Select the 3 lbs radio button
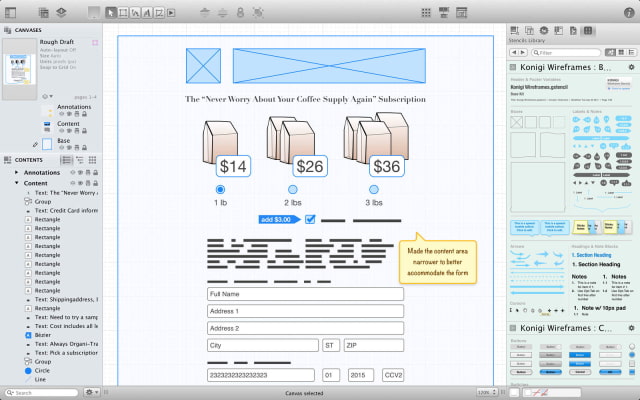This screenshot has width=640, height=400. point(373,189)
